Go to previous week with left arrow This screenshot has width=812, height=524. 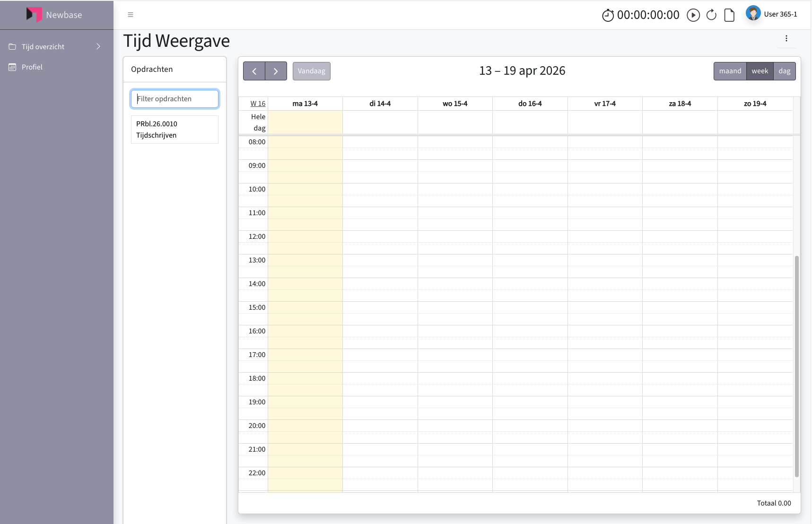click(254, 71)
